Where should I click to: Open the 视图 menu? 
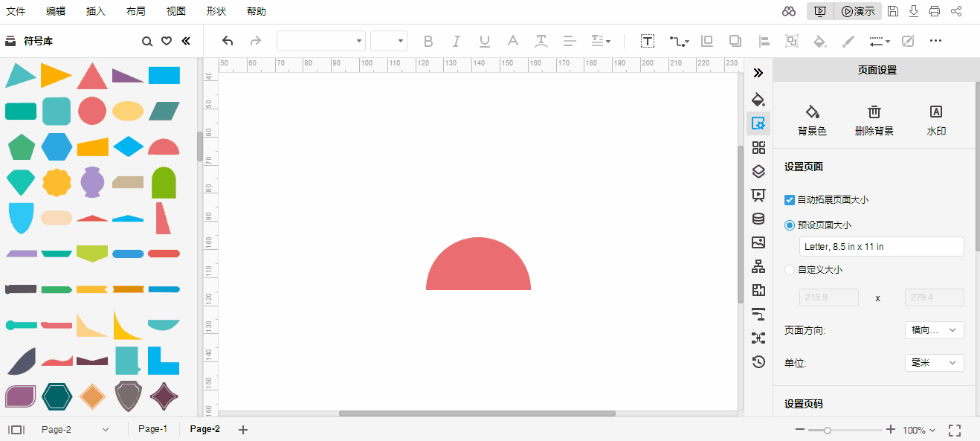tap(176, 11)
